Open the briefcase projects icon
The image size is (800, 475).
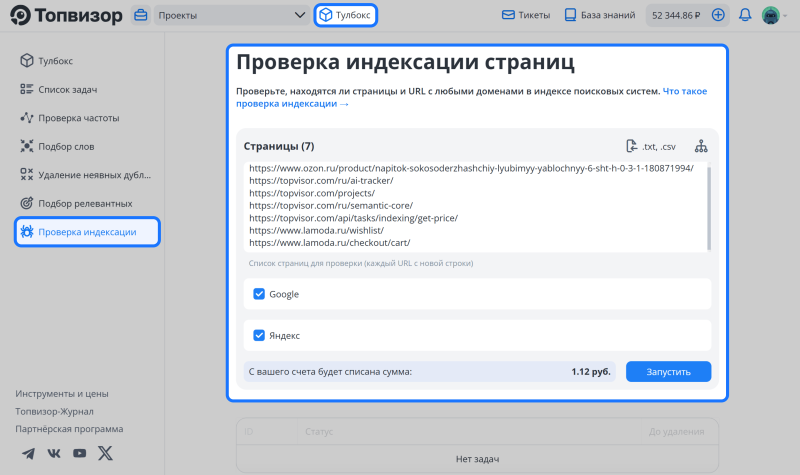[x=140, y=15]
